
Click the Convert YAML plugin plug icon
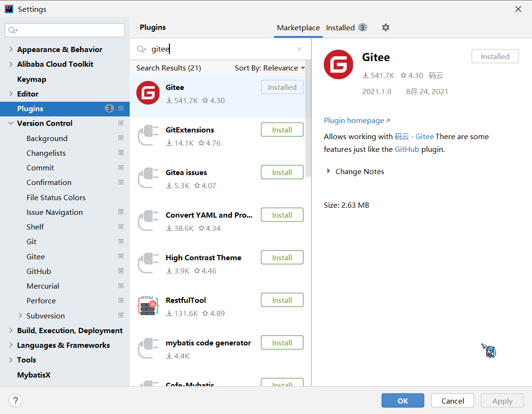[148, 220]
